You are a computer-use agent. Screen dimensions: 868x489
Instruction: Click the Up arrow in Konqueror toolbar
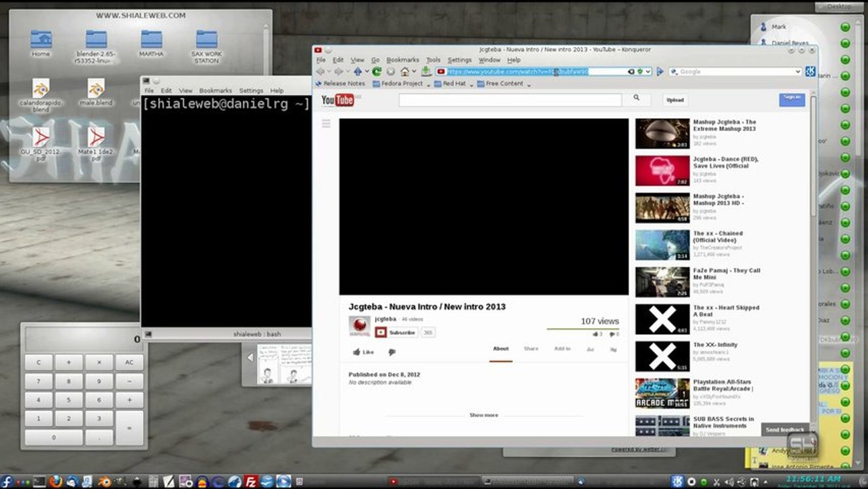coord(358,71)
